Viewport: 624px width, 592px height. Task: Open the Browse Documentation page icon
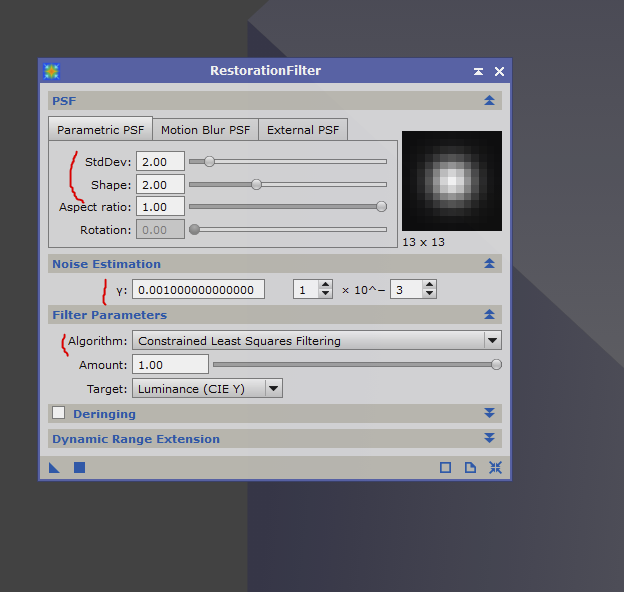470,467
